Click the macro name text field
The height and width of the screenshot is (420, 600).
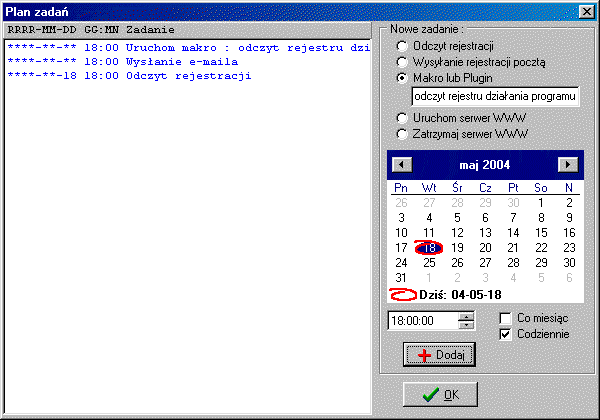click(x=496, y=96)
